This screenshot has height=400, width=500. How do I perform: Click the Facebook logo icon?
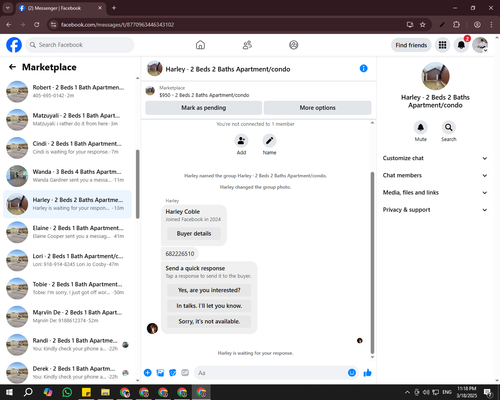click(14, 45)
